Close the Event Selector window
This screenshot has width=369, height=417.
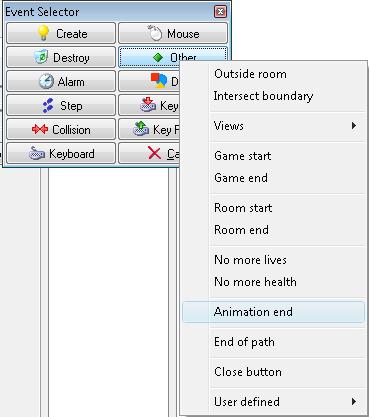(x=220, y=12)
